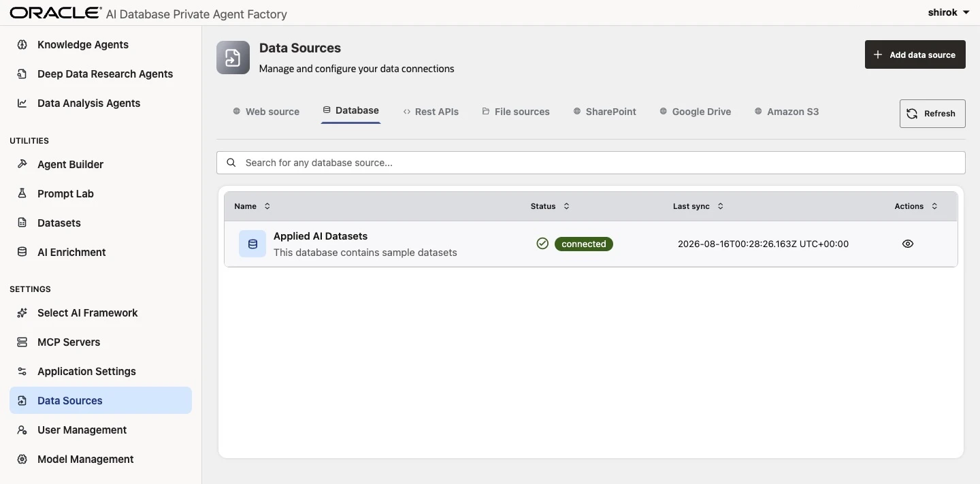The height and width of the screenshot is (484, 980).
Task: Click the Deep Data Research Agents icon
Action: pyautogui.click(x=22, y=74)
